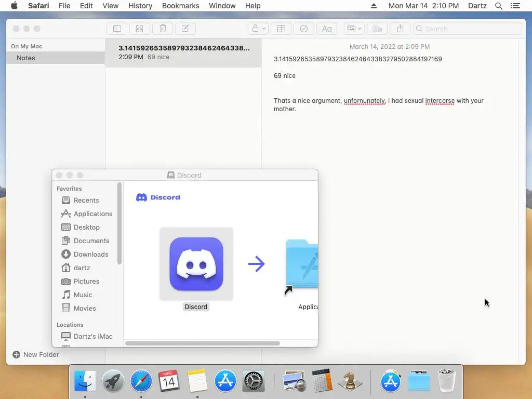Open Launchpad from the Dock
The image size is (532, 399).
(113, 381)
